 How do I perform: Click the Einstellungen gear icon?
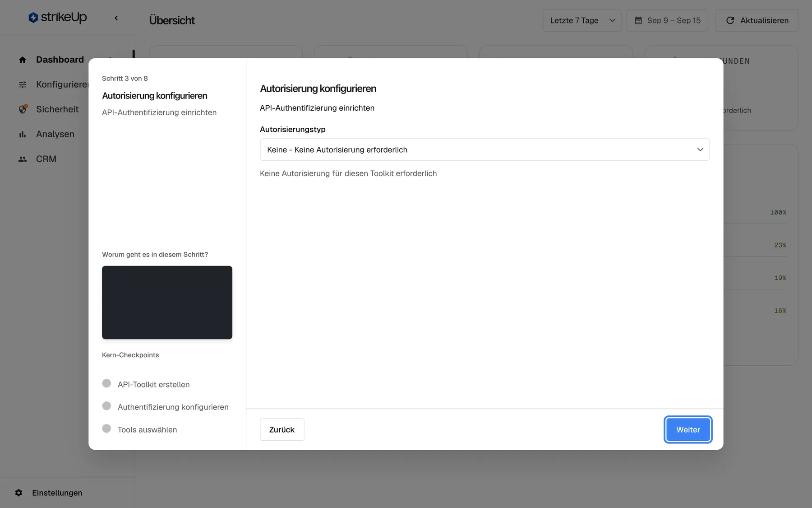pos(18,493)
